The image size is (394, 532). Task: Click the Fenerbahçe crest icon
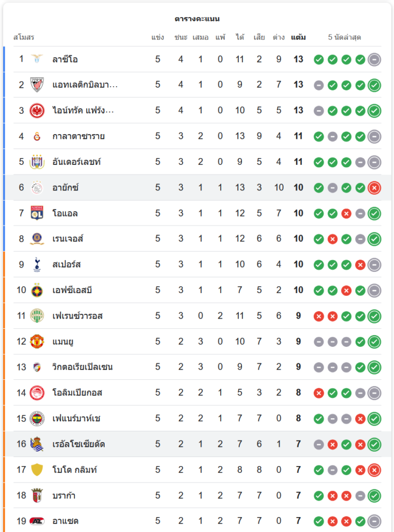[37, 418]
